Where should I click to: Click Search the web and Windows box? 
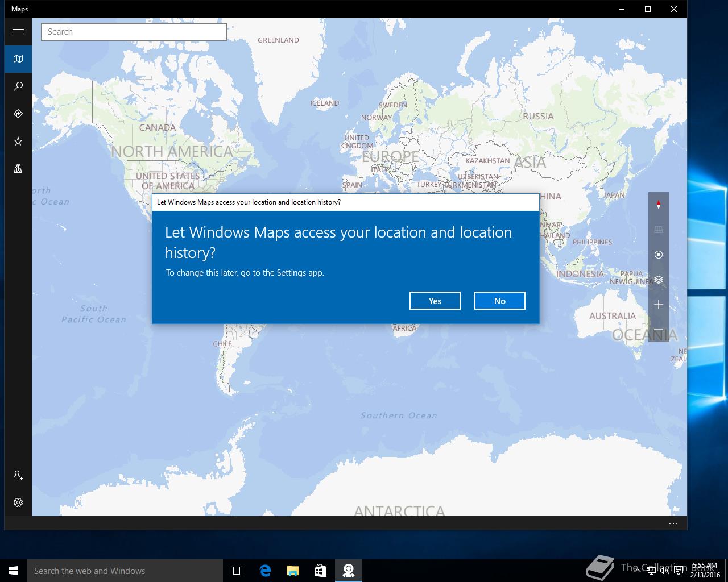(x=125, y=571)
